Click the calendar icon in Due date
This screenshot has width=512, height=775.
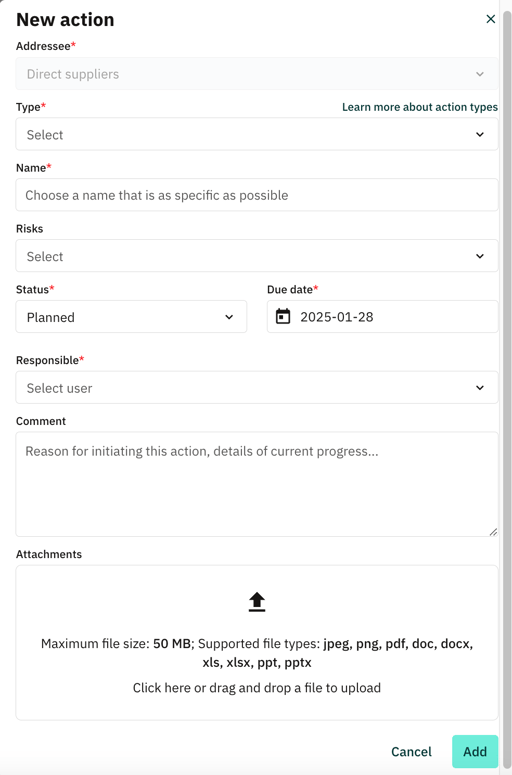tap(283, 316)
